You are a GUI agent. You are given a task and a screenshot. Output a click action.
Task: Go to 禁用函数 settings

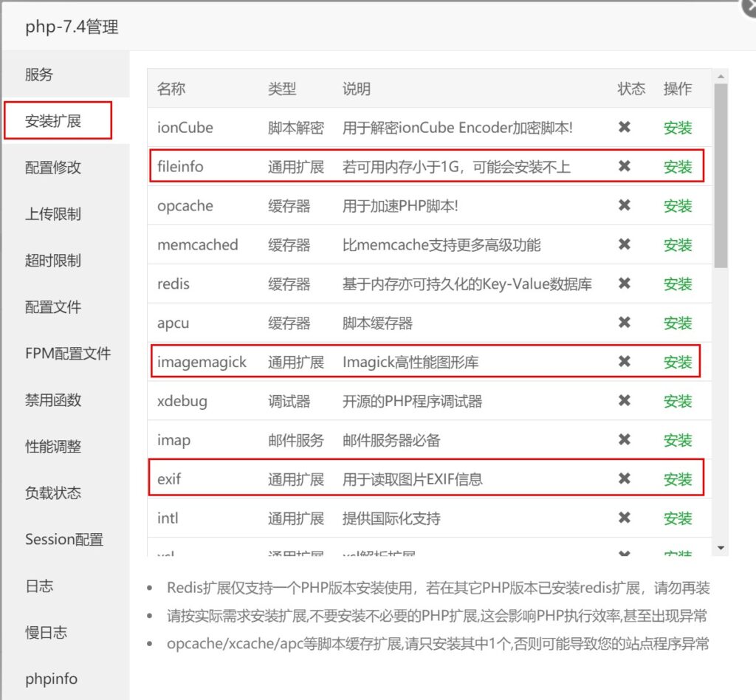click(x=53, y=400)
